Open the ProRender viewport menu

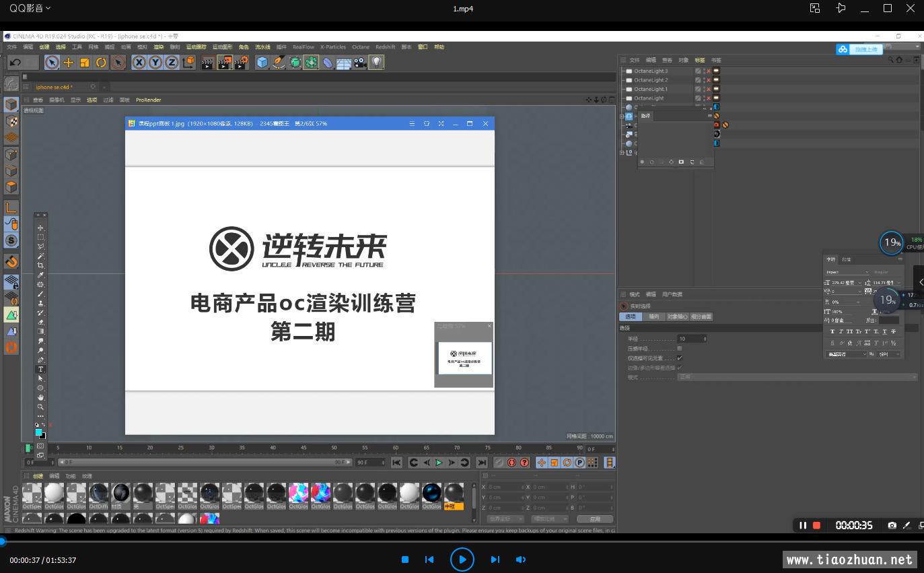(x=148, y=100)
